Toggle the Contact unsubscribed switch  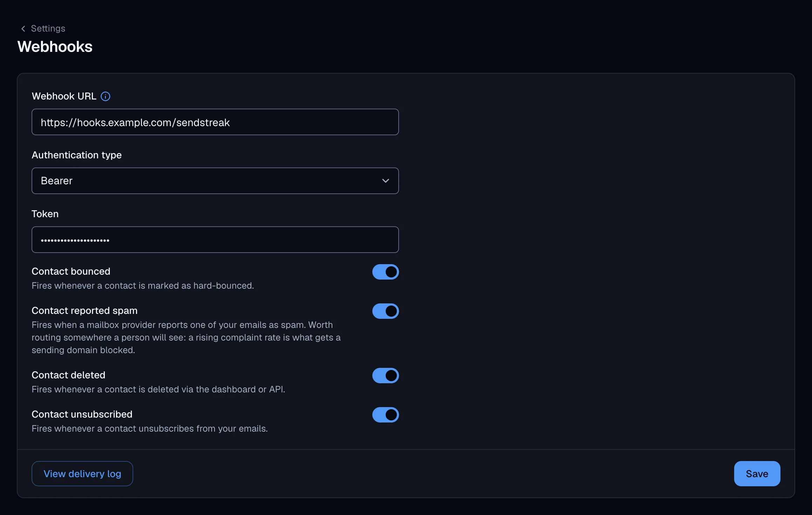click(385, 415)
